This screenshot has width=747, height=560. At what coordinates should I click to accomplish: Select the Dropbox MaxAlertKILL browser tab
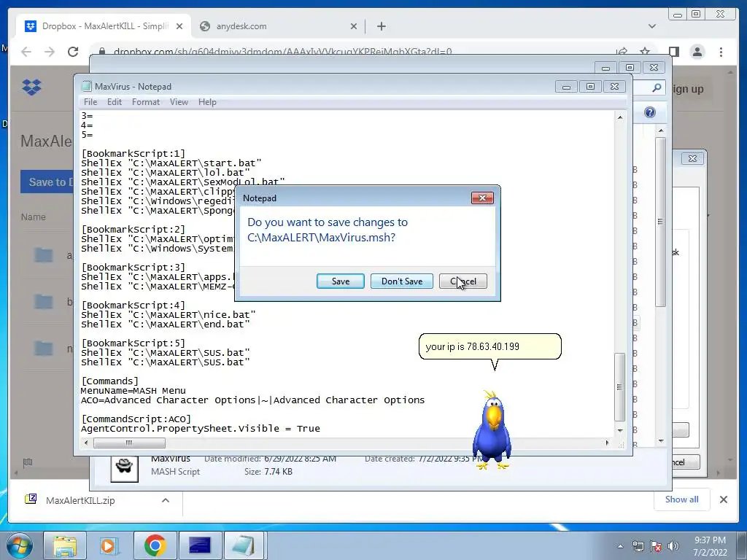[x=104, y=26]
